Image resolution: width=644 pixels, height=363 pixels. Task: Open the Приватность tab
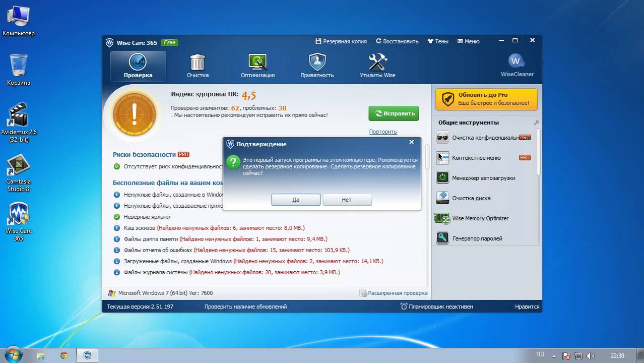click(x=317, y=66)
